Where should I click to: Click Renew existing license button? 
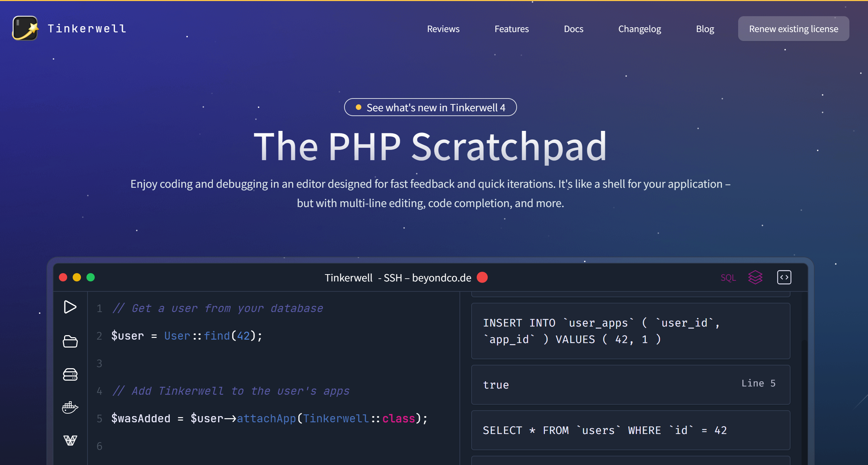coord(793,29)
